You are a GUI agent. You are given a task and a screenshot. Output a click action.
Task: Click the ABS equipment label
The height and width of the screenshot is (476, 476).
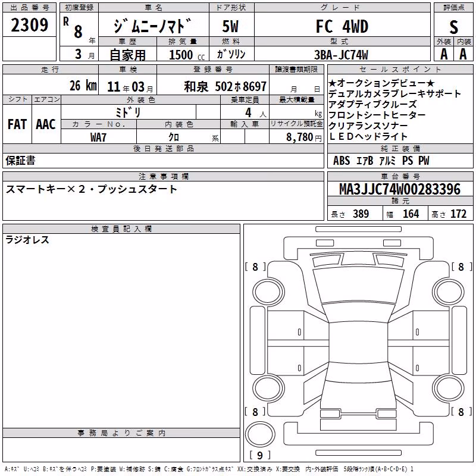click(342, 161)
